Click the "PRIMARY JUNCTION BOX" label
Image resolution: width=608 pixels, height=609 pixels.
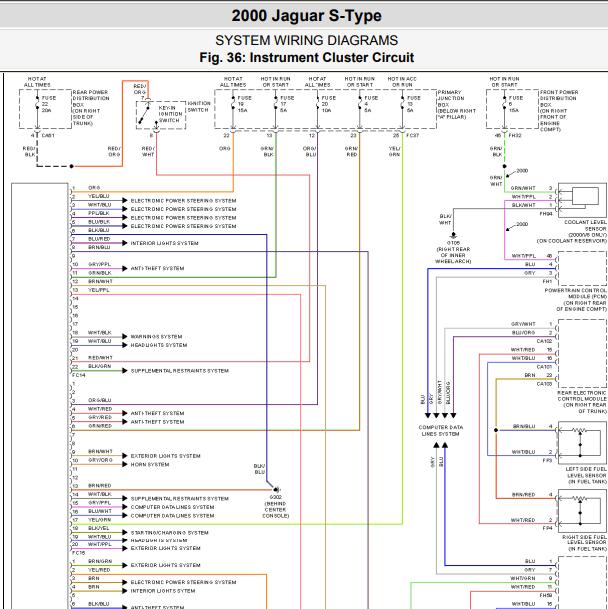451,98
